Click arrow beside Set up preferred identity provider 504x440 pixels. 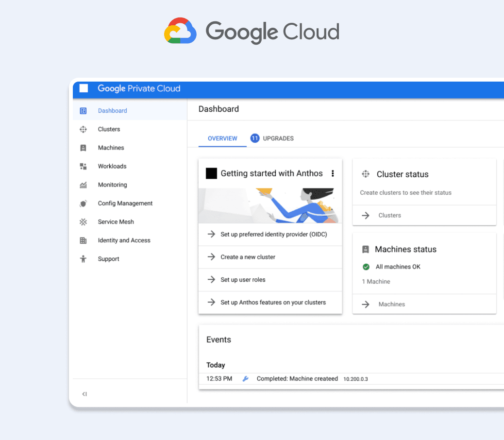pyautogui.click(x=211, y=234)
